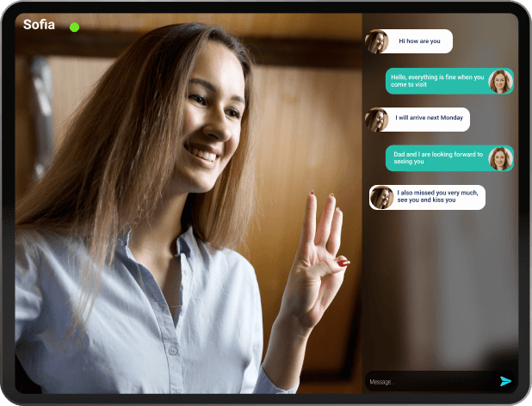Image resolution: width=532 pixels, height=406 pixels.
Task: Click the green online status indicator
Action: [74, 28]
